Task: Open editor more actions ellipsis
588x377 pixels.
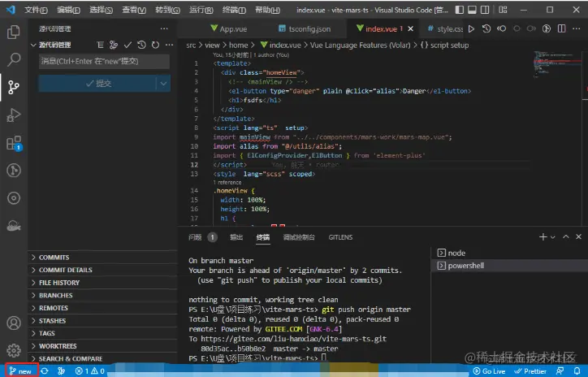Action: 577,29
